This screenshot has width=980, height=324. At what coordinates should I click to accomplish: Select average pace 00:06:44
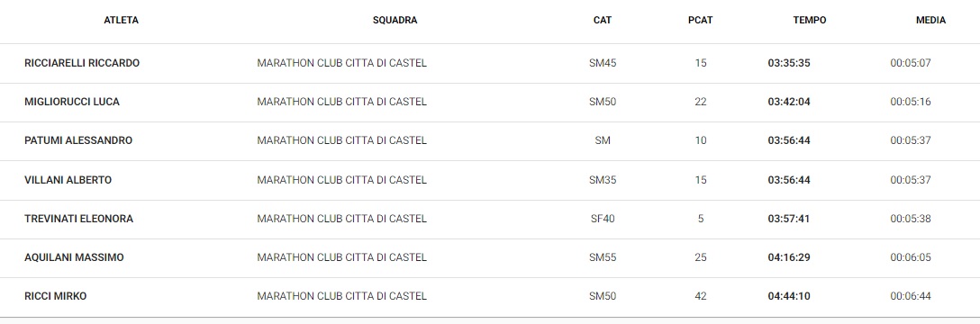point(911,296)
